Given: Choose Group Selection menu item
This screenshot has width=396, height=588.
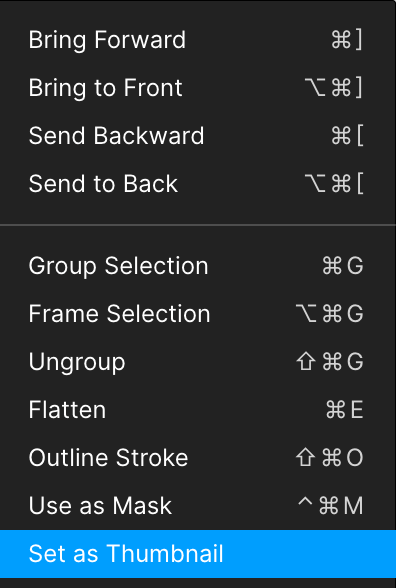Looking at the screenshot, I should [x=198, y=266].
